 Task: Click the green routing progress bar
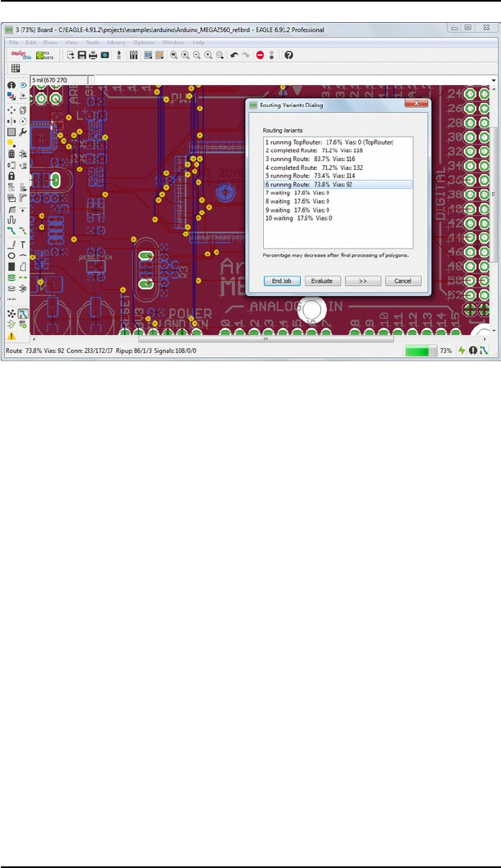(421, 351)
